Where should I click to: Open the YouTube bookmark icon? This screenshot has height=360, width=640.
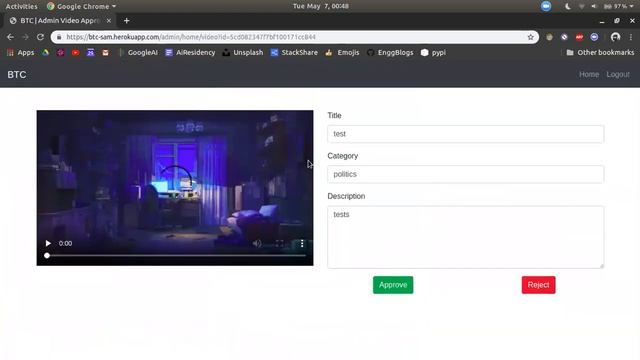pos(76,53)
